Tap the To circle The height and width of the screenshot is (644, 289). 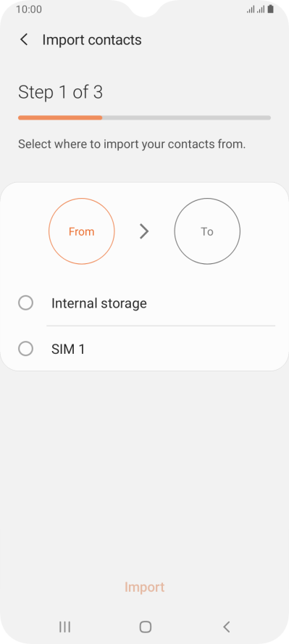[x=207, y=231]
